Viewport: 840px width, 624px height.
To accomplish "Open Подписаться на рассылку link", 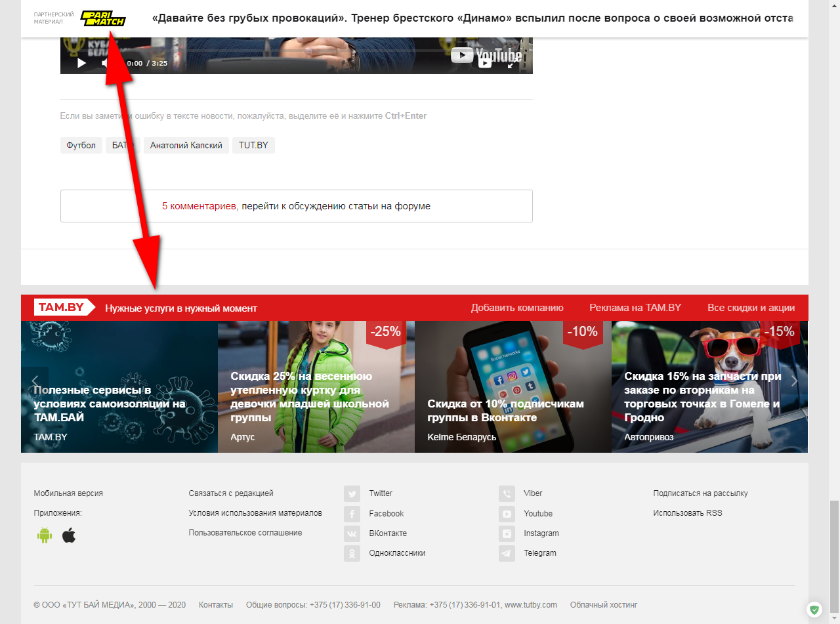I will point(700,493).
